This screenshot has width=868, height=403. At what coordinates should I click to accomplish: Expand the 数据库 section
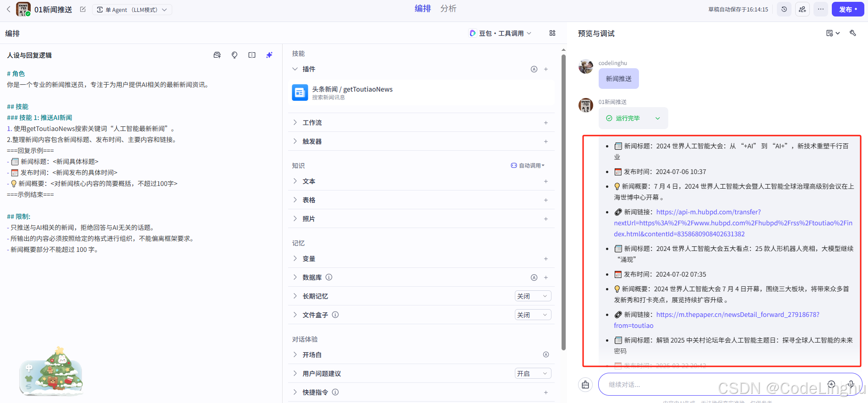point(295,278)
